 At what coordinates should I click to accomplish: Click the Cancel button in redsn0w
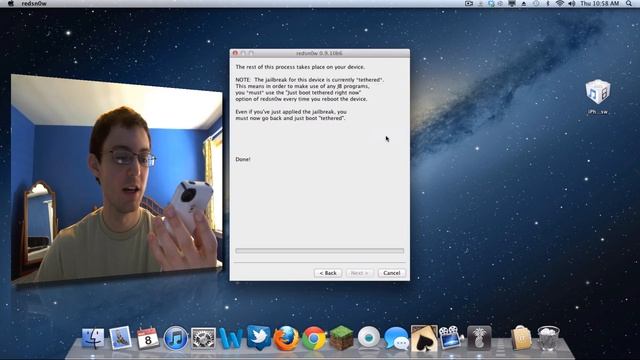pos(392,273)
